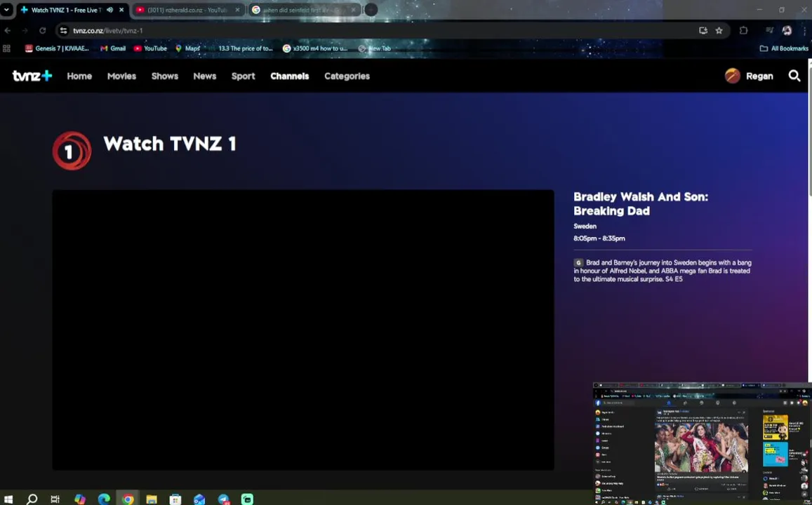Launch Copilot from the taskbar
The height and width of the screenshot is (505, 812).
[80, 499]
